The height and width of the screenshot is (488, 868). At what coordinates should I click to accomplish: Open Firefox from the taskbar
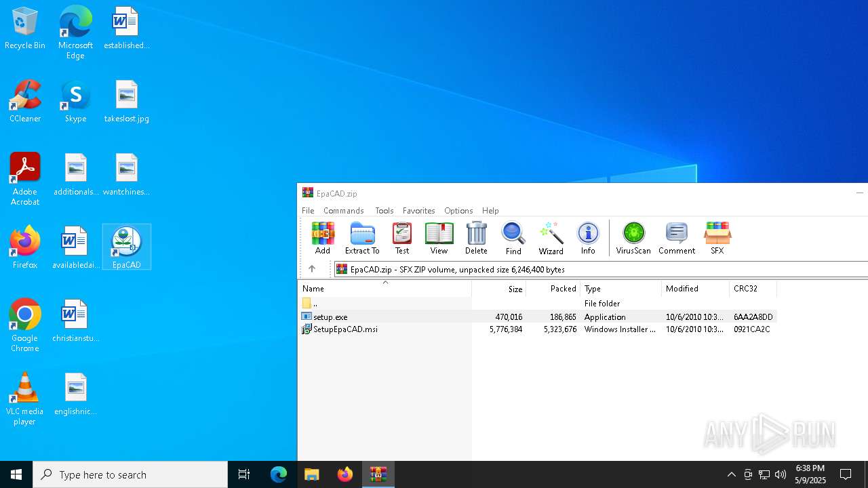pyautogui.click(x=345, y=474)
